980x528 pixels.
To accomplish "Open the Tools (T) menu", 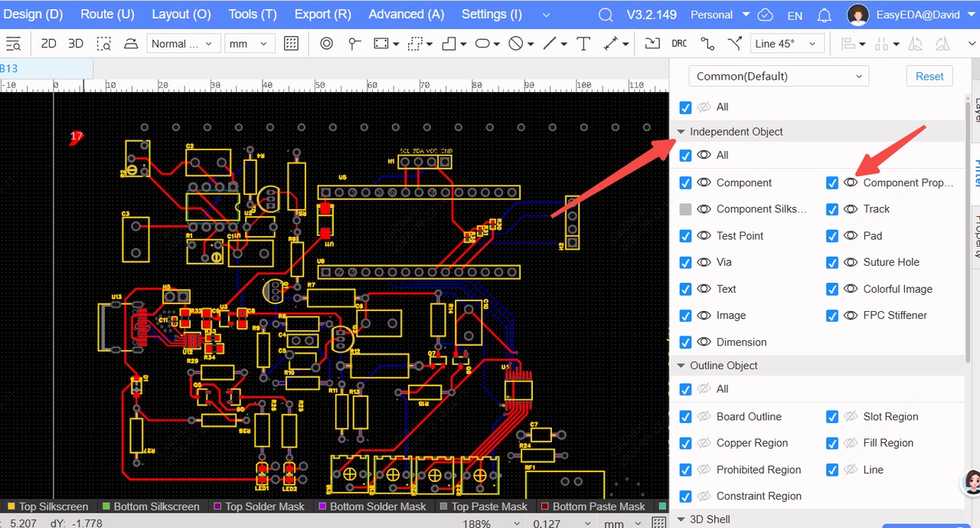I will [253, 15].
